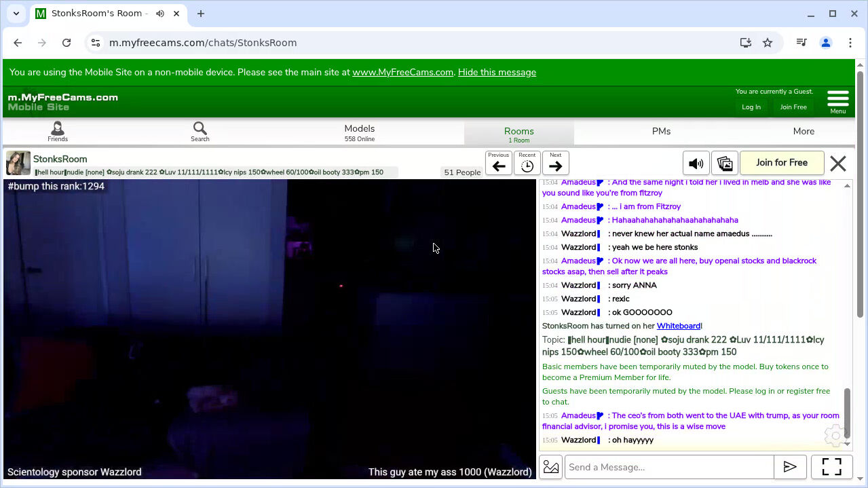Click the Send a Message input field

coord(668,467)
